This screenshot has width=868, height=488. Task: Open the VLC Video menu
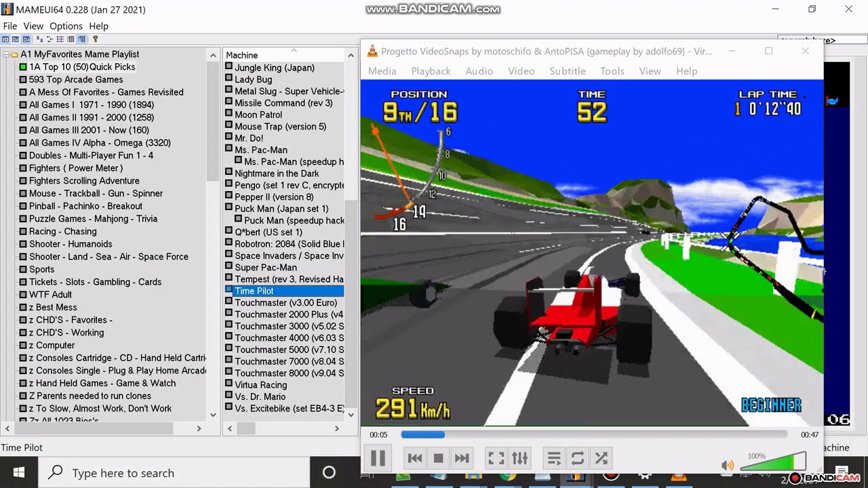pos(521,71)
